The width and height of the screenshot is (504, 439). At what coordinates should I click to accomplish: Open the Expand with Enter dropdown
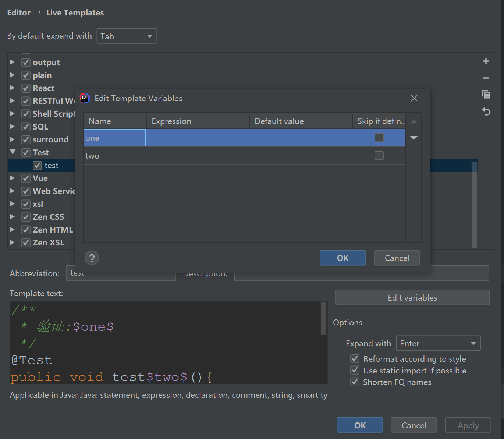pyautogui.click(x=438, y=343)
